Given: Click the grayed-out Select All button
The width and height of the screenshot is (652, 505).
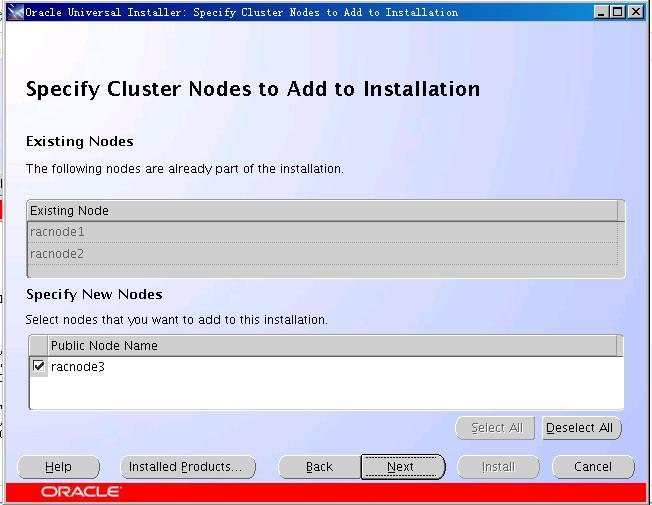Looking at the screenshot, I should pos(495,428).
